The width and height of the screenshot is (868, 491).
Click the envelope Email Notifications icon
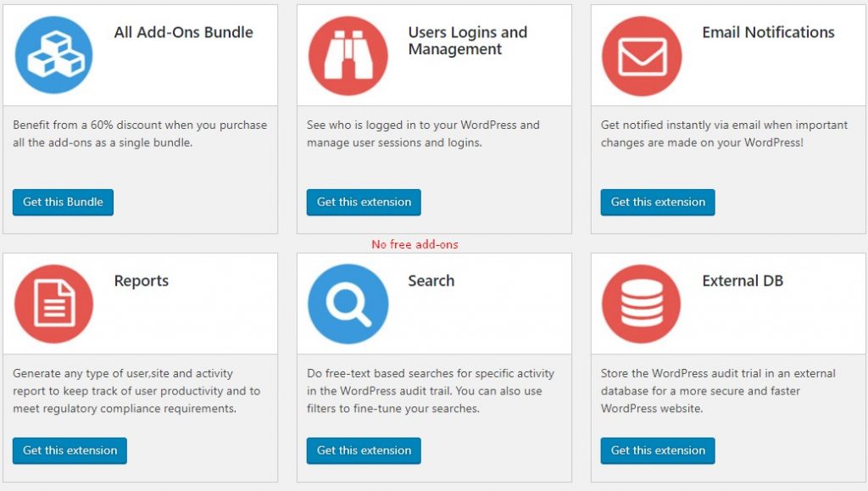pos(642,56)
